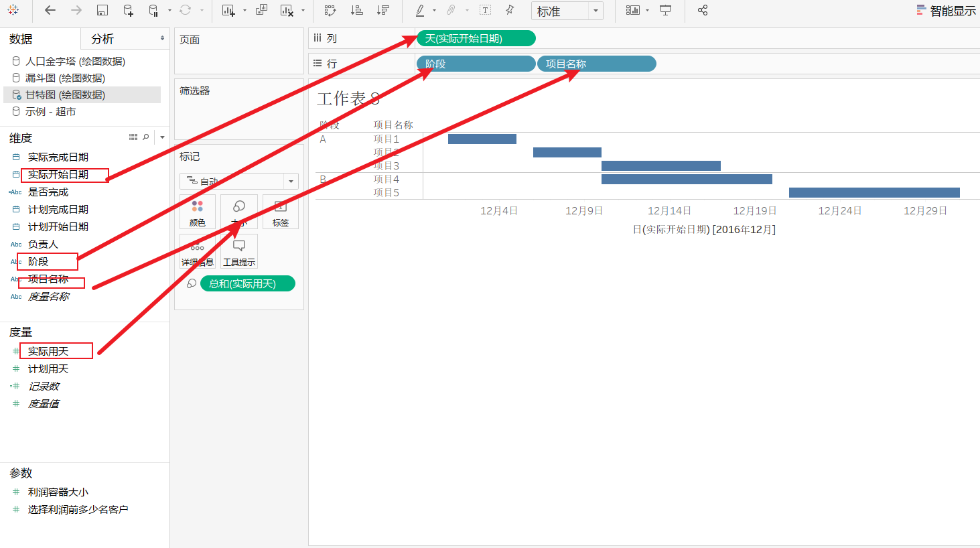Pause automatic data updates
The height and width of the screenshot is (548, 980).
tap(153, 10)
